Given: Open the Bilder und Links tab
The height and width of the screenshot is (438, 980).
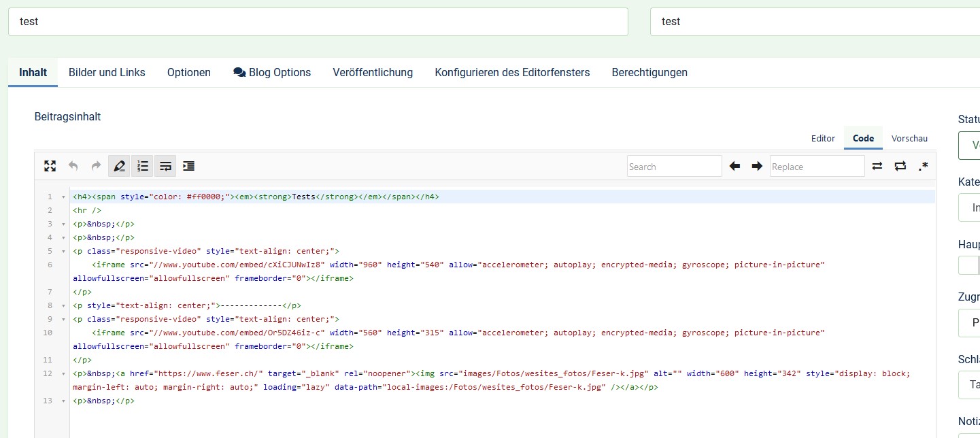Looking at the screenshot, I should coord(107,72).
